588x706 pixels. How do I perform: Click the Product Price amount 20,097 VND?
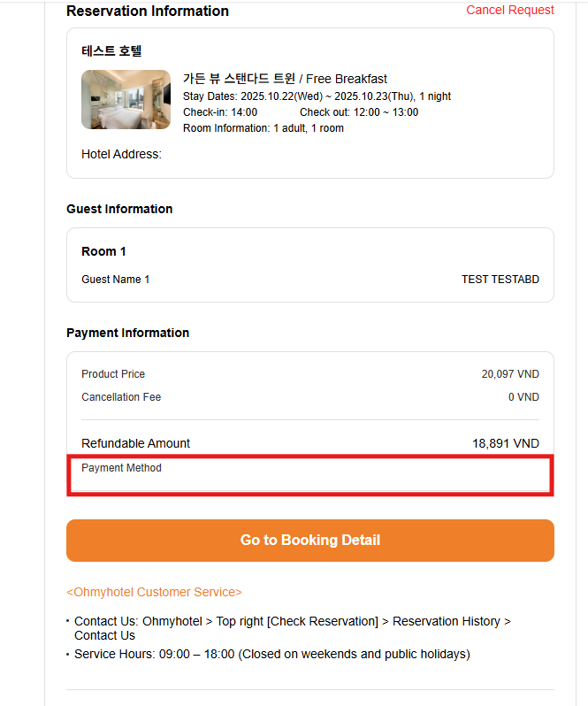click(510, 374)
